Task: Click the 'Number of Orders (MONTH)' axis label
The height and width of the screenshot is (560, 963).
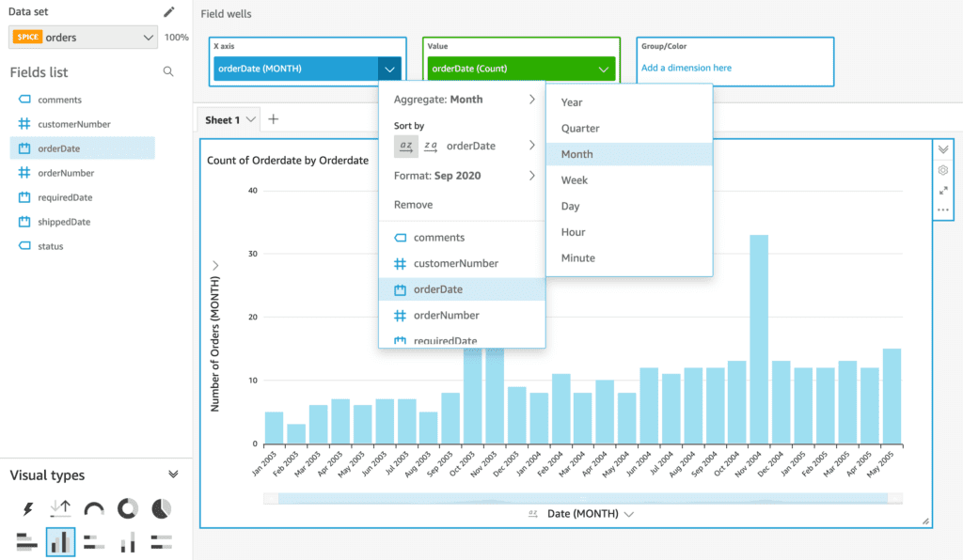Action: [215, 344]
